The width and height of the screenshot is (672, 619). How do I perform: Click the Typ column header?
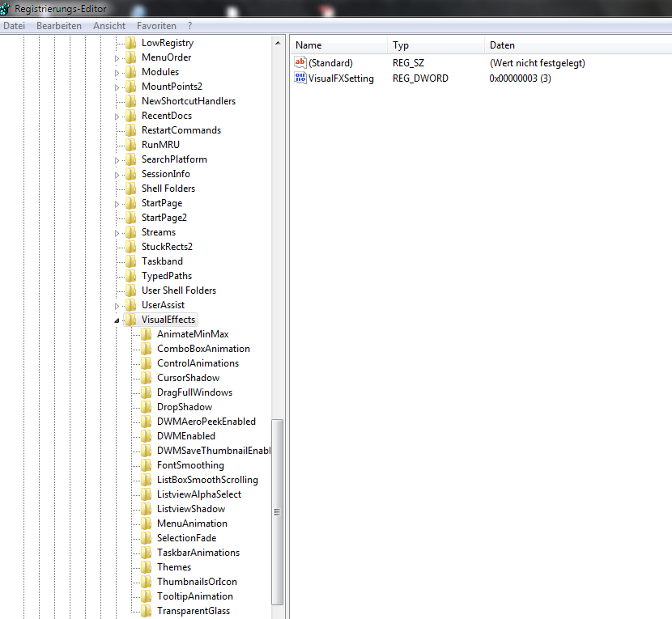tap(401, 45)
